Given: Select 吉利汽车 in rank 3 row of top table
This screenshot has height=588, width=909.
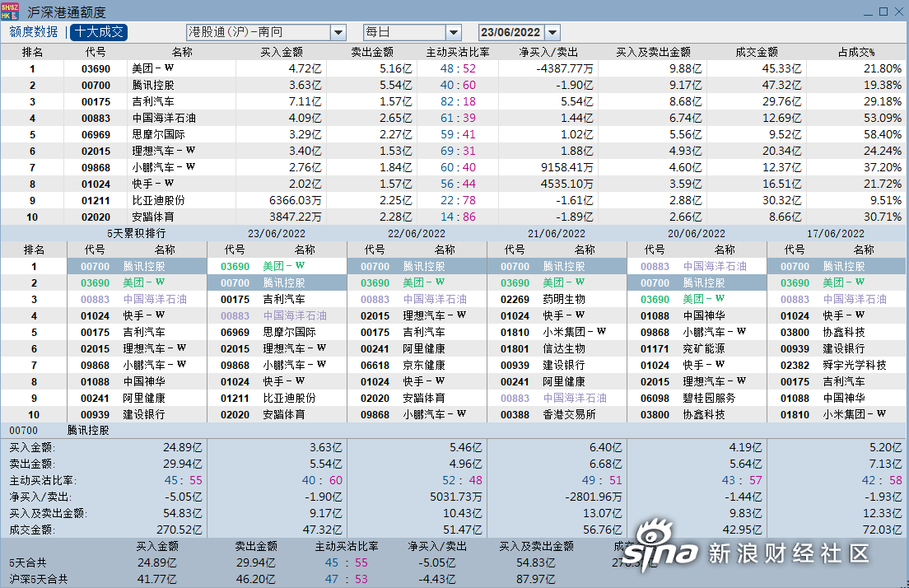Looking at the screenshot, I should 153,101.
